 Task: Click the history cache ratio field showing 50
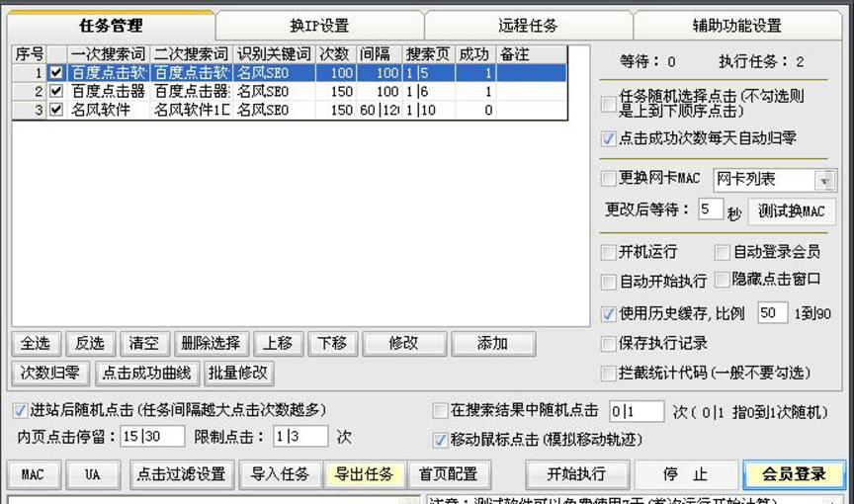(772, 313)
